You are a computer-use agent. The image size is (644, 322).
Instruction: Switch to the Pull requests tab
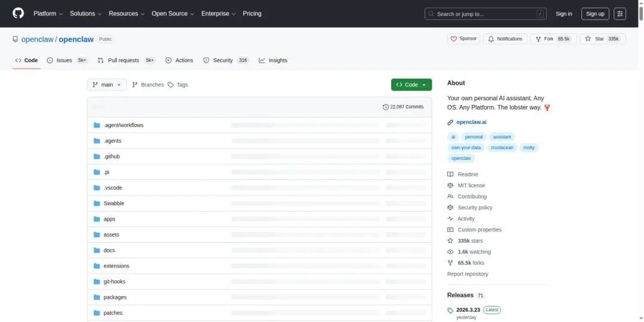coord(126,60)
